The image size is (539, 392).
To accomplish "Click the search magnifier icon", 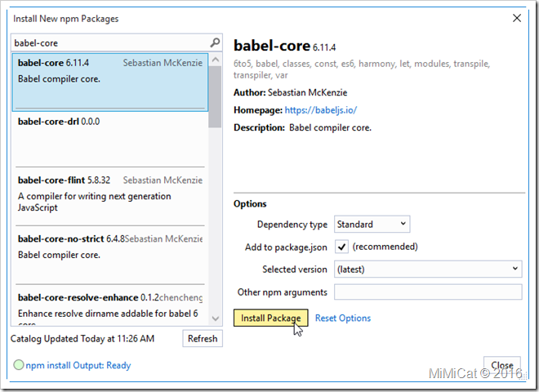I will pyautogui.click(x=215, y=42).
